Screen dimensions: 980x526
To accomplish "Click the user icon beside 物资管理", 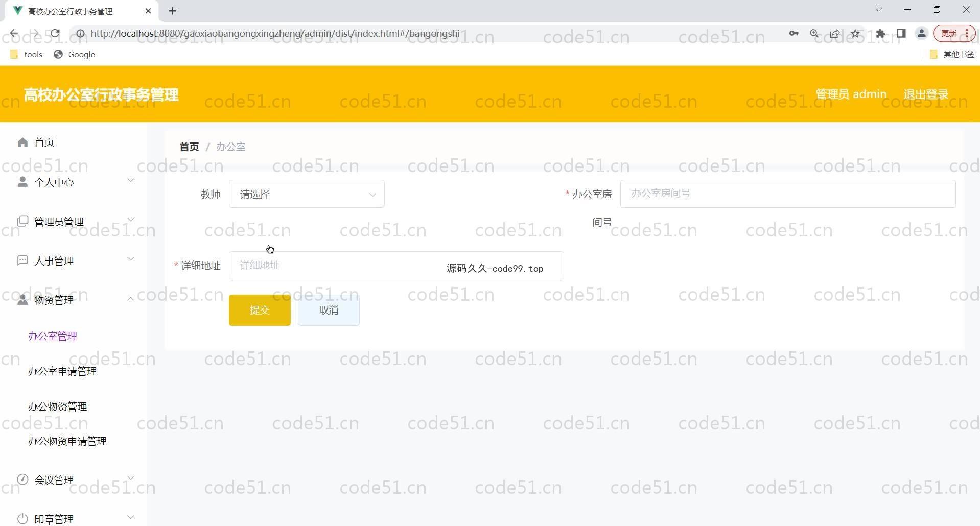I will click(22, 300).
